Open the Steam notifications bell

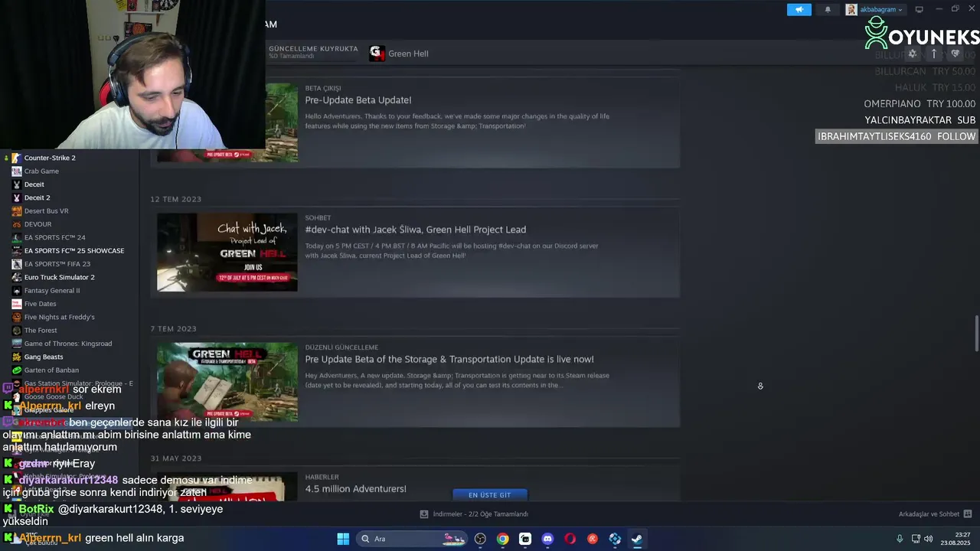828,10
